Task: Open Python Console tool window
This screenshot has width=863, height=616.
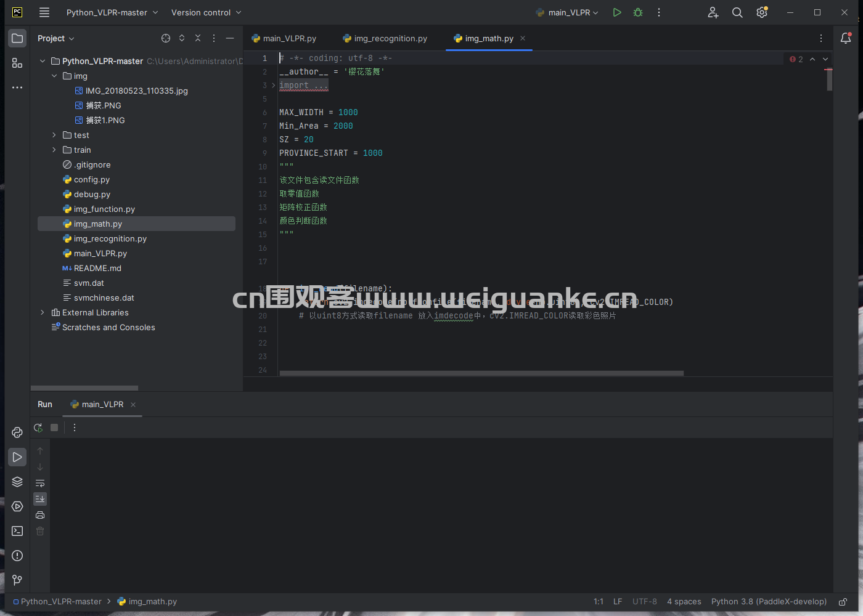Action: [17, 432]
